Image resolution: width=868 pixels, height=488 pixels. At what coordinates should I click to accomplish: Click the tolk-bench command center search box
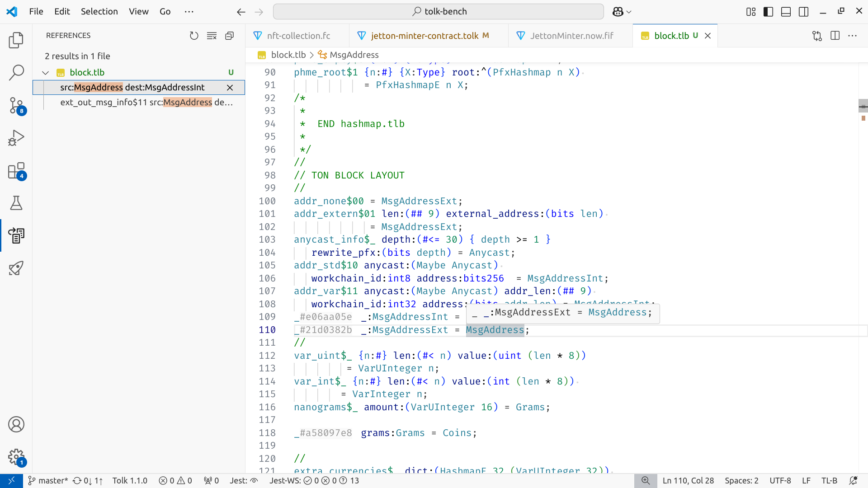439,12
